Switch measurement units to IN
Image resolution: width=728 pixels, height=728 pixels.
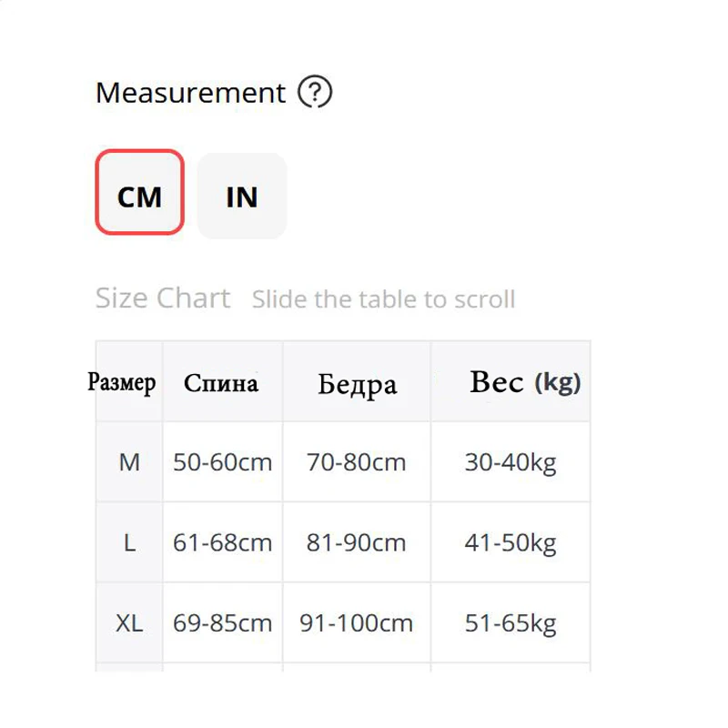pyautogui.click(x=242, y=196)
